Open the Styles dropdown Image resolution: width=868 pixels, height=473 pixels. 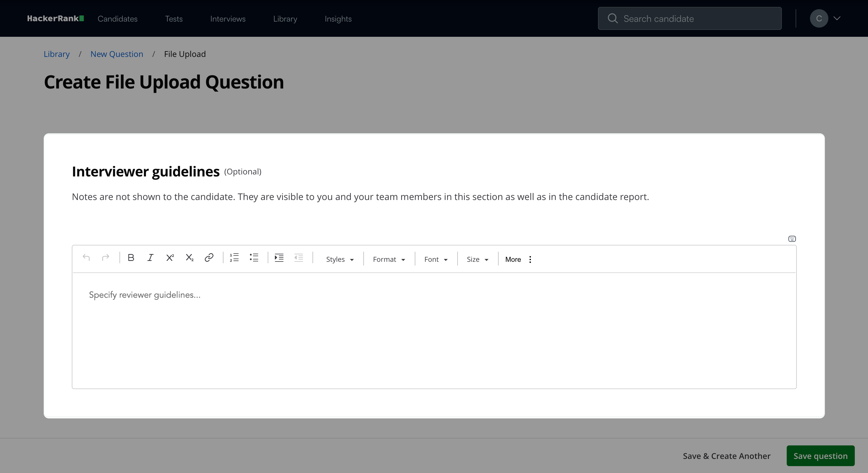pos(339,259)
